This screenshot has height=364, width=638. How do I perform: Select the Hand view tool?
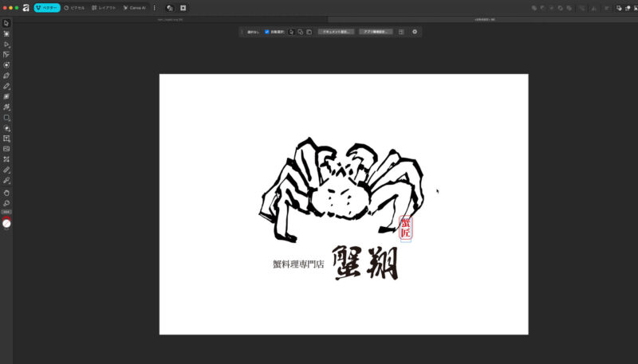point(6,193)
